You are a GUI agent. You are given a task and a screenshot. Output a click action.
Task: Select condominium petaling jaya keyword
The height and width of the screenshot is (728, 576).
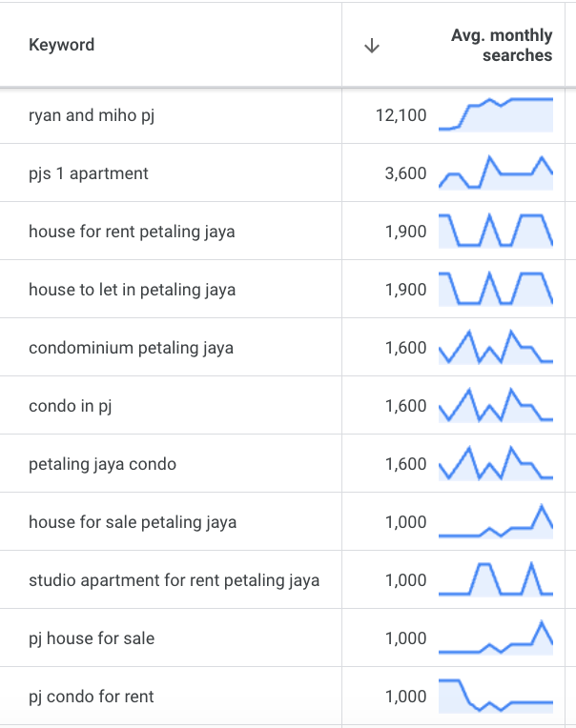click(x=131, y=348)
